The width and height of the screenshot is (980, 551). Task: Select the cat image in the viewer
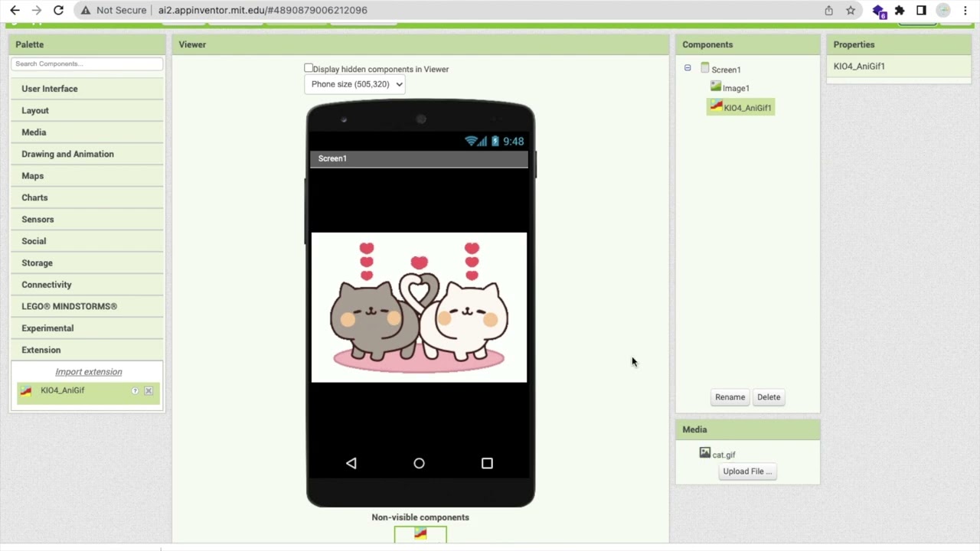coord(419,307)
